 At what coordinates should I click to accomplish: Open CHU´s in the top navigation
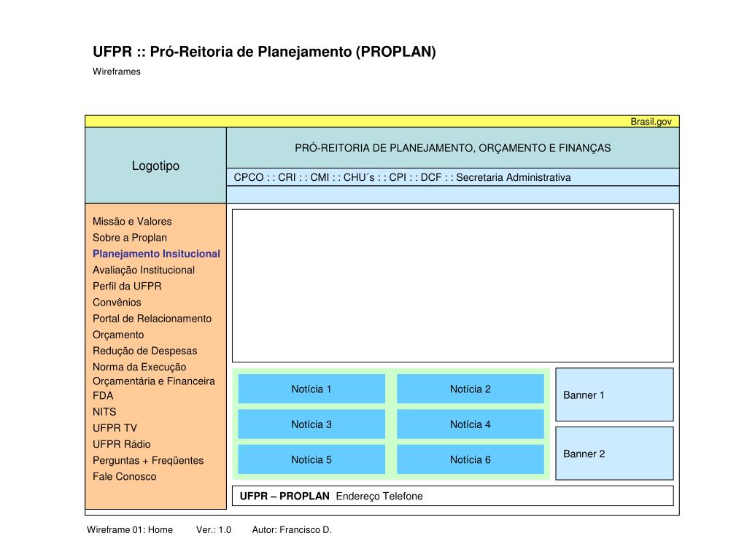(x=359, y=177)
